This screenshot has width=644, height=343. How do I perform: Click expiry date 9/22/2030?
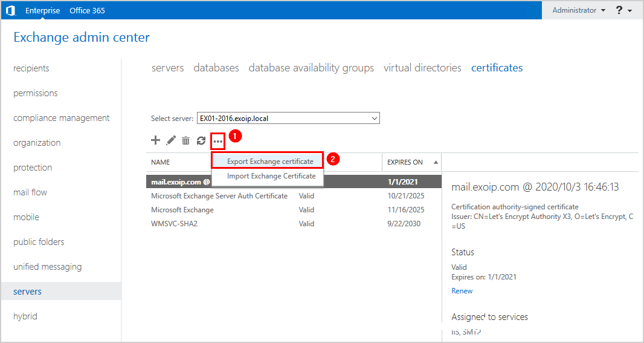click(404, 224)
